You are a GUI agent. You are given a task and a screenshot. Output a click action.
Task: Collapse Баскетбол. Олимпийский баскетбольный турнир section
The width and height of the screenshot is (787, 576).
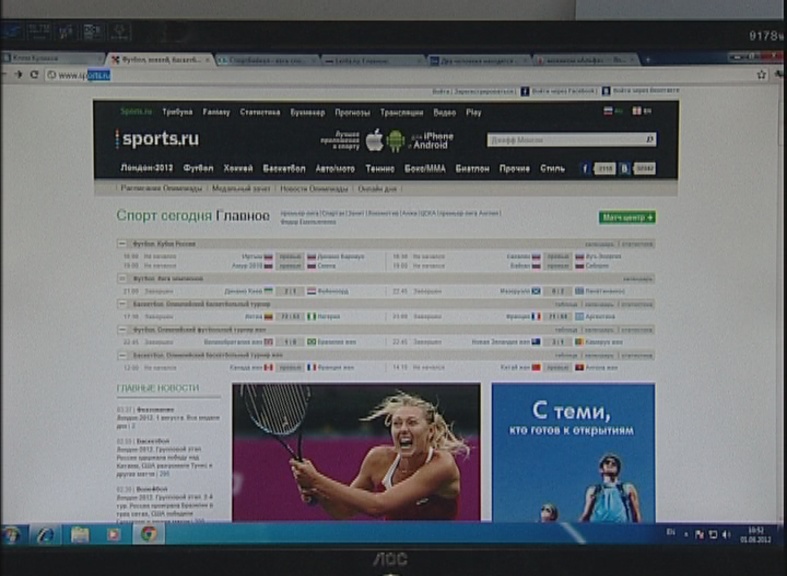tap(122, 304)
